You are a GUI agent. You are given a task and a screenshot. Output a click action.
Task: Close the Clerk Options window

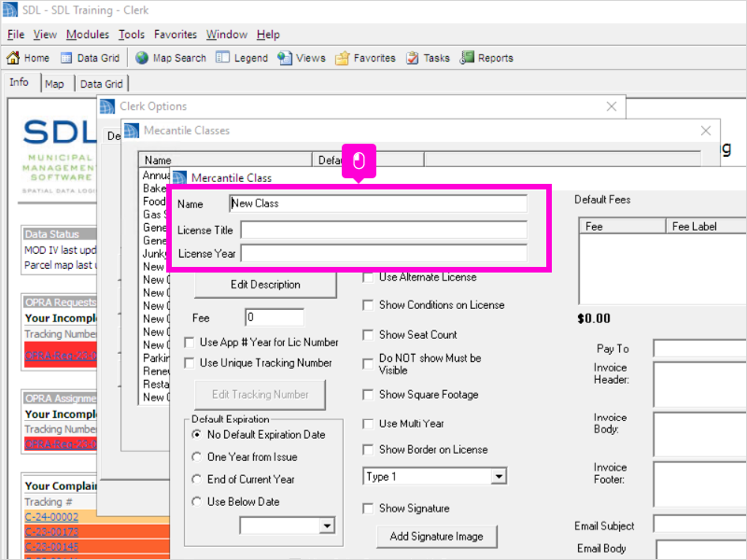click(x=612, y=106)
